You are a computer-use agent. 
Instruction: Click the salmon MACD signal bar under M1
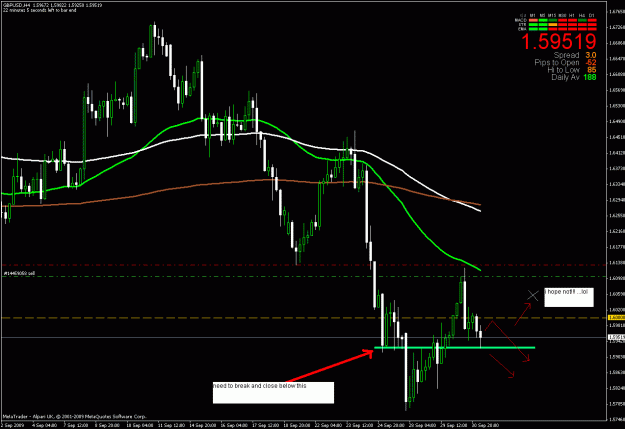[533, 20]
